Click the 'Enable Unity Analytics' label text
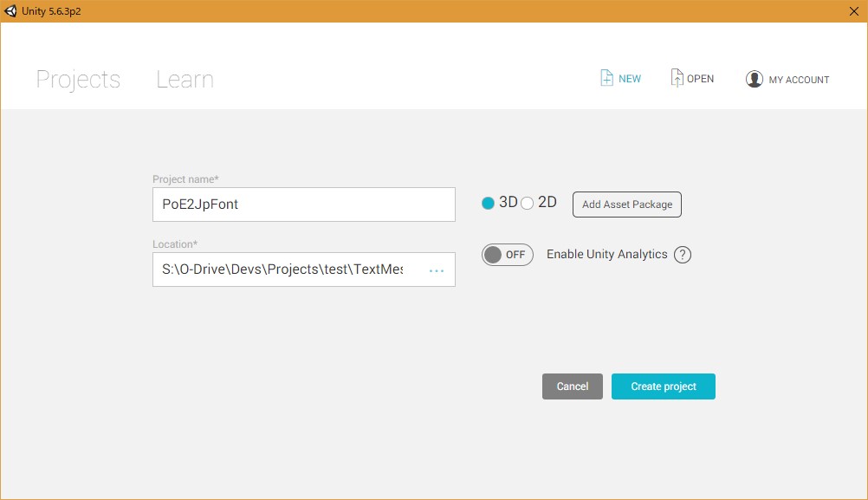The image size is (868, 500). (606, 254)
